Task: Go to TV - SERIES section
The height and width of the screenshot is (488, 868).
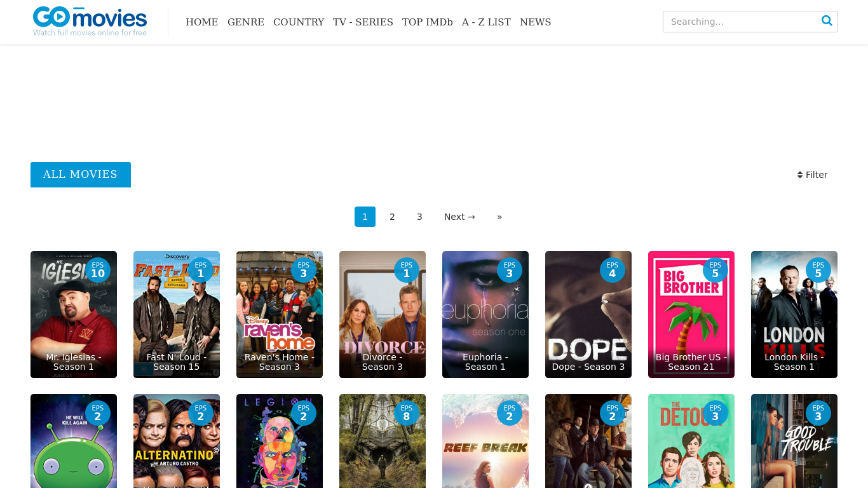Action: pos(363,22)
